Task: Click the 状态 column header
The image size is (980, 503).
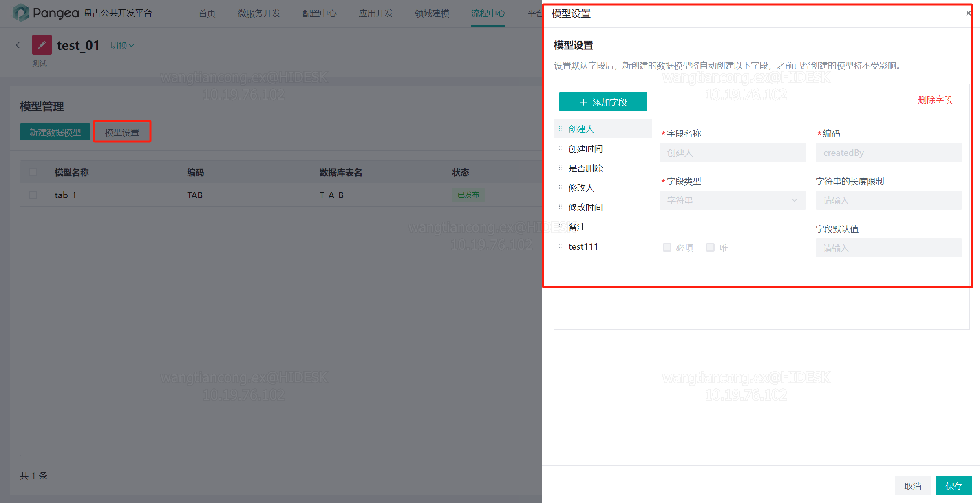Action: [461, 173]
